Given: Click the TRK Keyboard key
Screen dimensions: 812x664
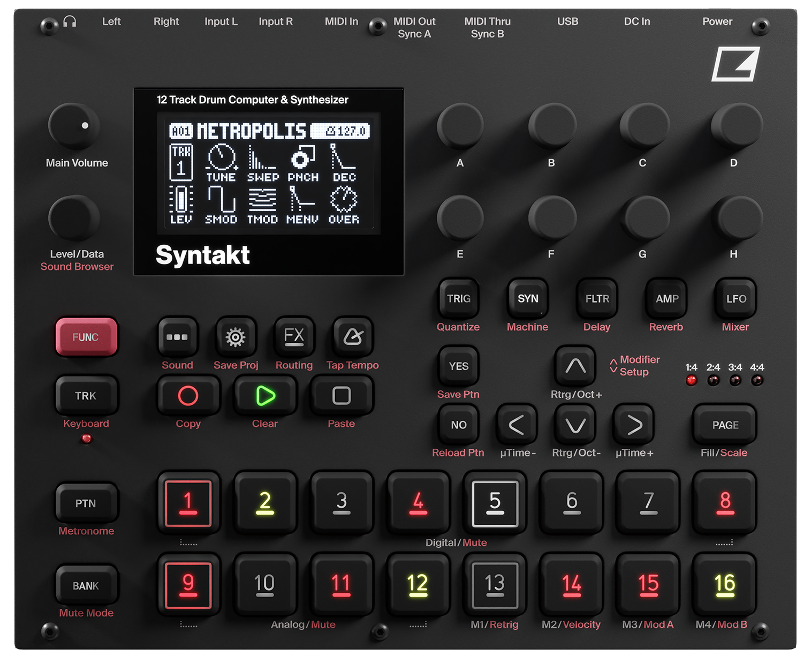Looking at the screenshot, I should tap(86, 396).
